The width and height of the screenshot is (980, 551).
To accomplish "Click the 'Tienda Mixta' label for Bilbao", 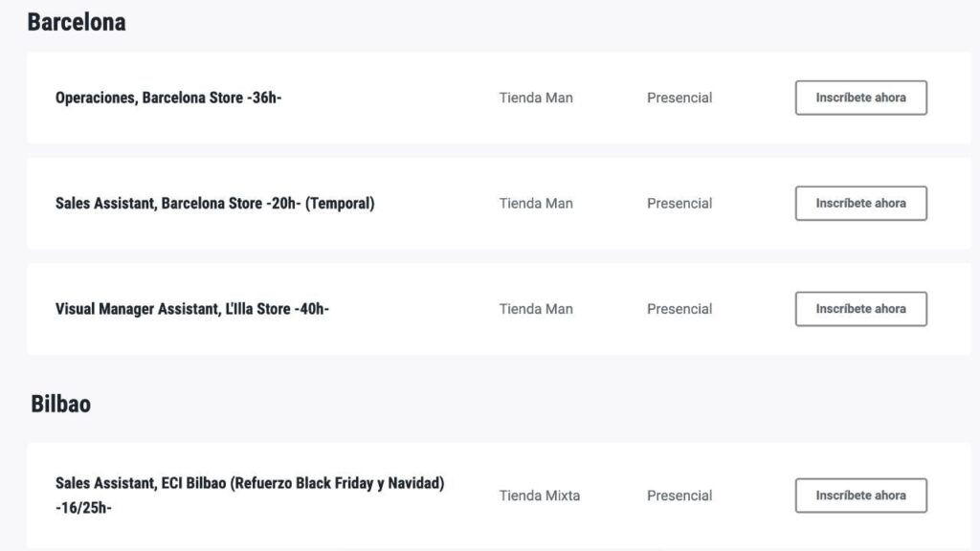I will [540, 496].
